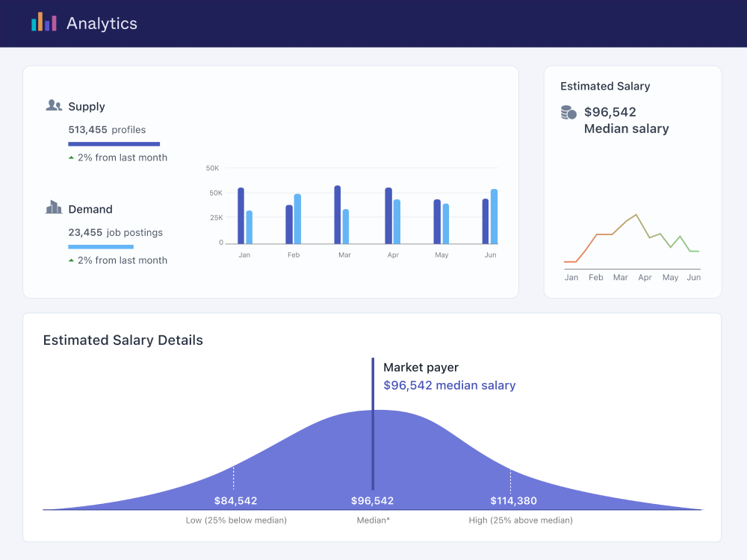Image resolution: width=747 pixels, height=560 pixels.
Task: Click the dark blue Supply progress bar
Action: [114, 143]
